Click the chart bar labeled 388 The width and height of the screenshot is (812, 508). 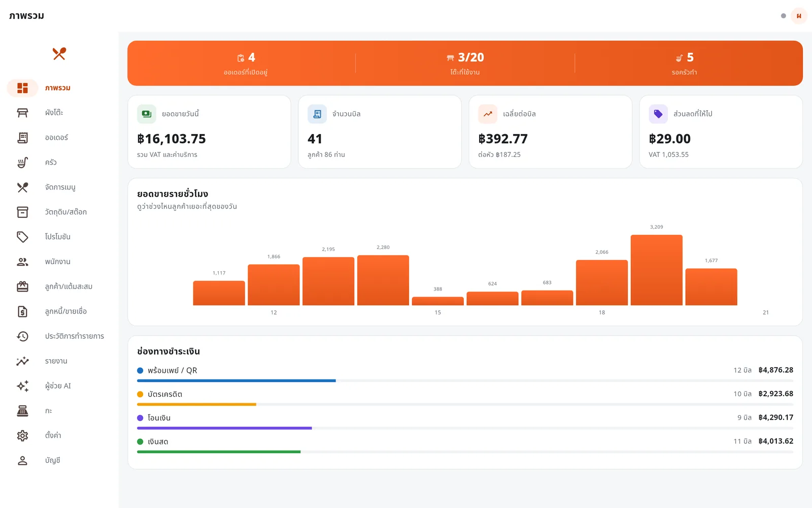(438, 301)
